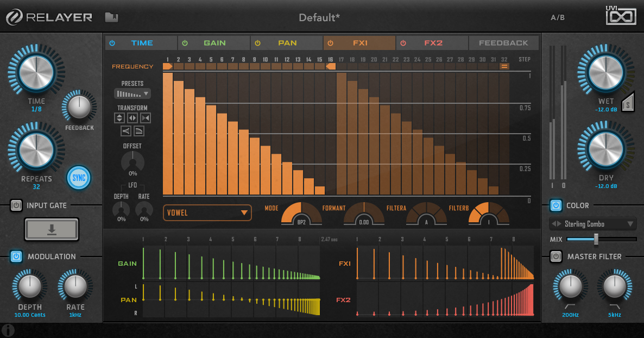644x338 pixels.
Task: Switch to the FX2 tab
Action: pos(432,43)
